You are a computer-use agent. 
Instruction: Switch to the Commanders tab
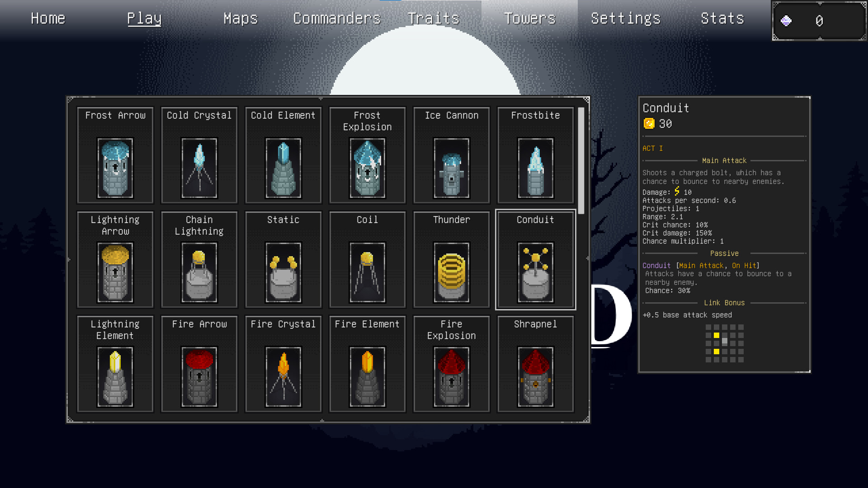(x=337, y=18)
